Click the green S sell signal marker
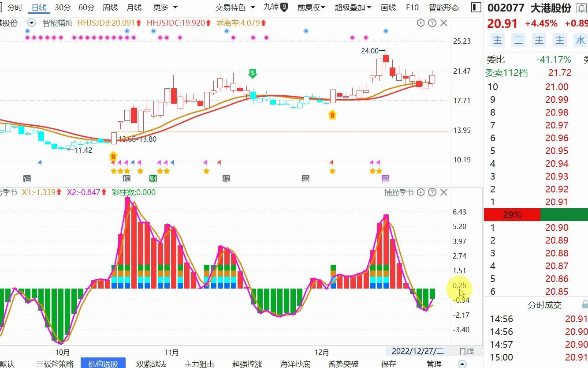Image resolution: width=588 pixels, height=368 pixels. tap(252, 73)
